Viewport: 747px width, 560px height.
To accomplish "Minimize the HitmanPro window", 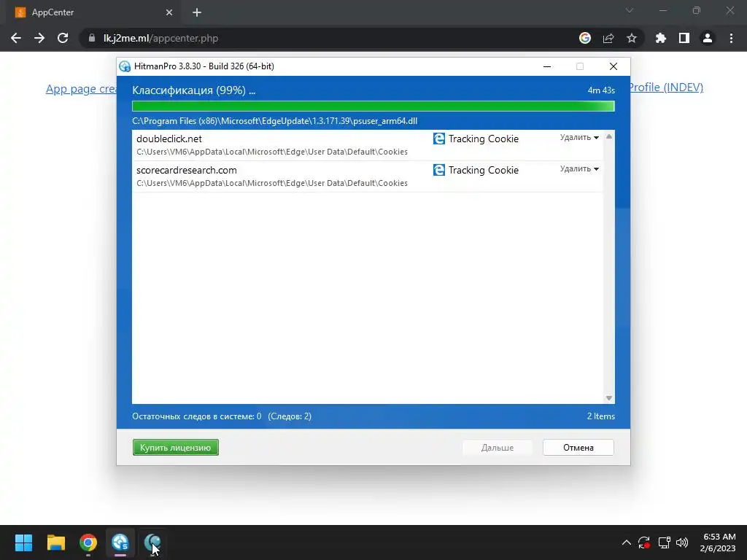I will pos(547,66).
